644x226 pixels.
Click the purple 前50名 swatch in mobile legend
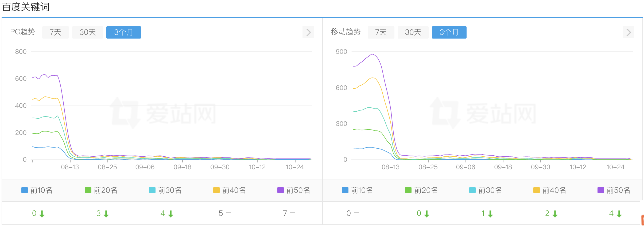(x=601, y=190)
